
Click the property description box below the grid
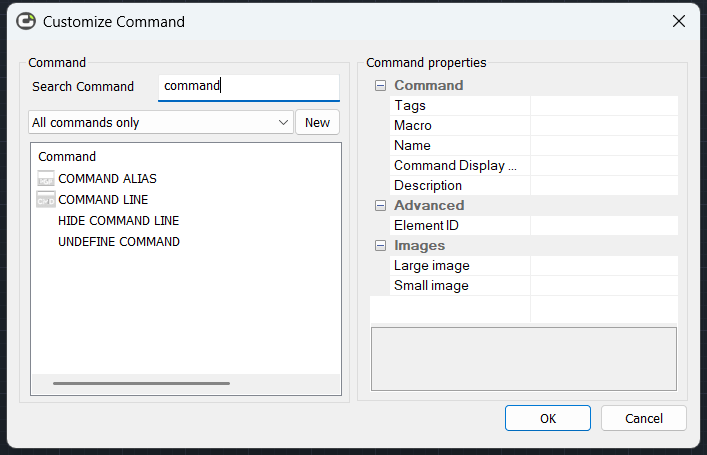(524, 359)
